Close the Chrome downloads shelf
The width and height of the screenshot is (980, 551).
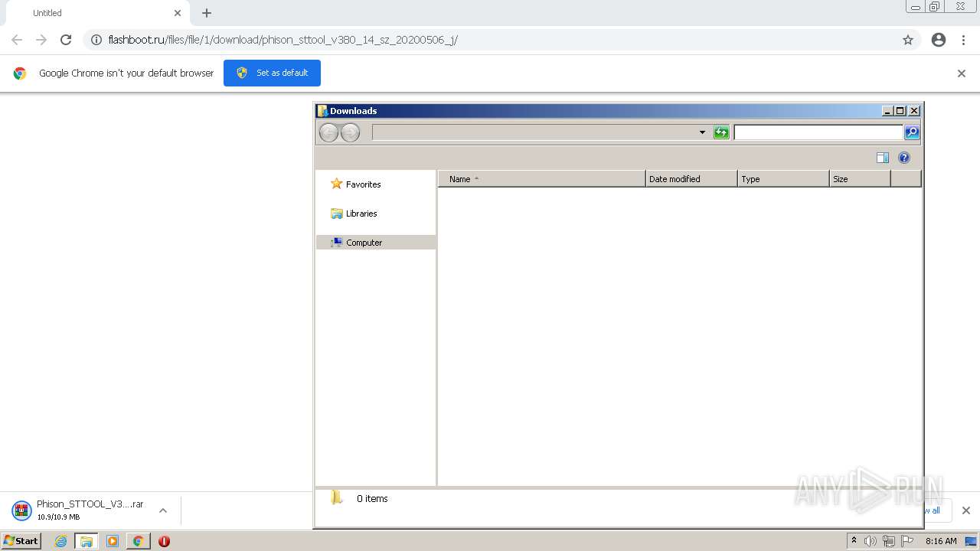point(965,510)
